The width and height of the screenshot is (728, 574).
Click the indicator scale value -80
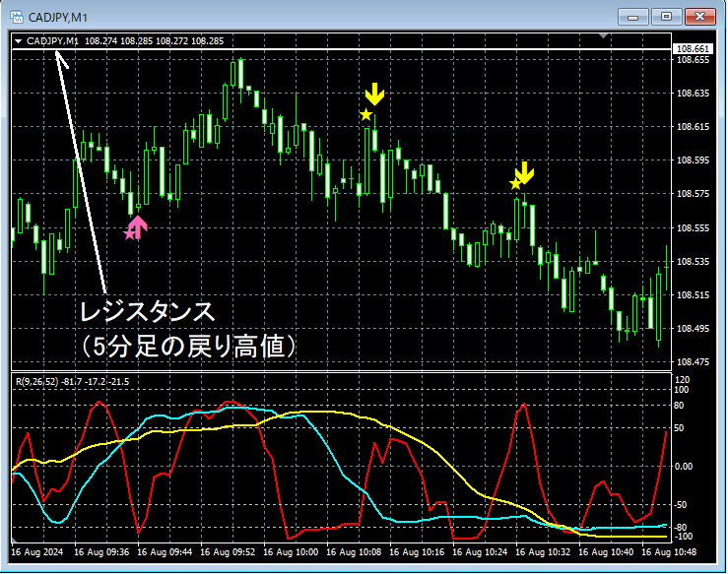click(x=680, y=528)
